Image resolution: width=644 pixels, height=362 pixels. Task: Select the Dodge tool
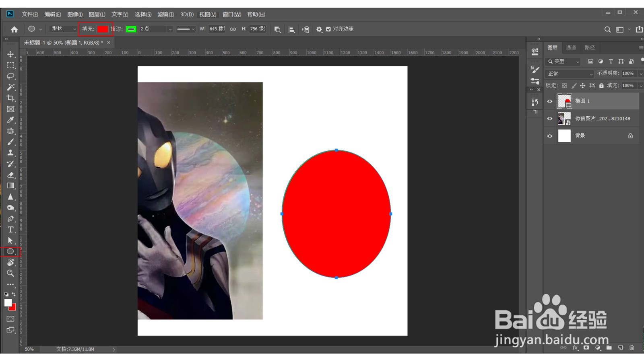click(10, 208)
